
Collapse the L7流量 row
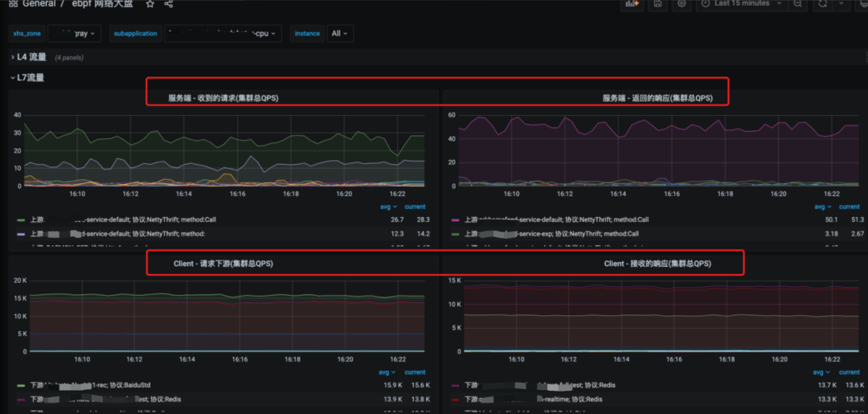[x=27, y=77]
